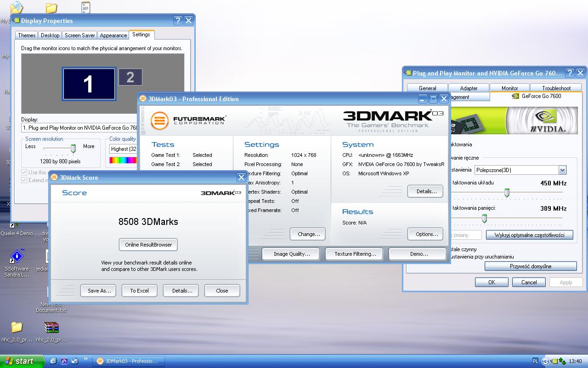Select monitor 2 icon in Display Properties
Viewport: 588px width, 368px height.
(130, 77)
